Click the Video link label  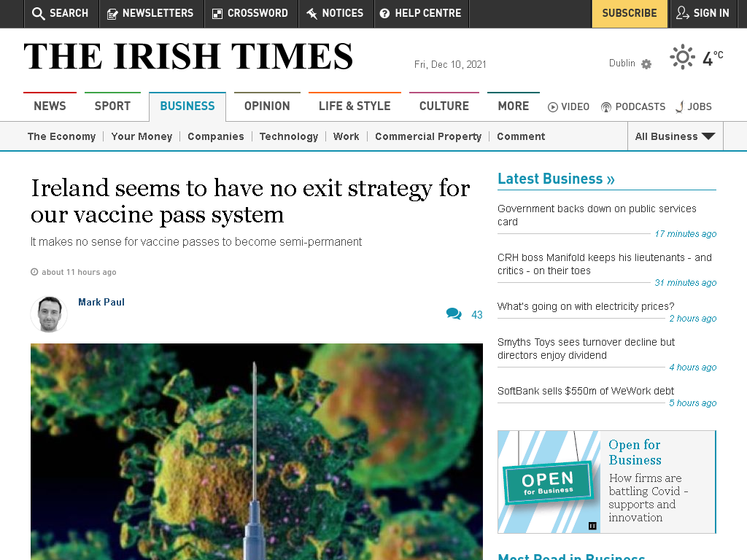tap(575, 106)
